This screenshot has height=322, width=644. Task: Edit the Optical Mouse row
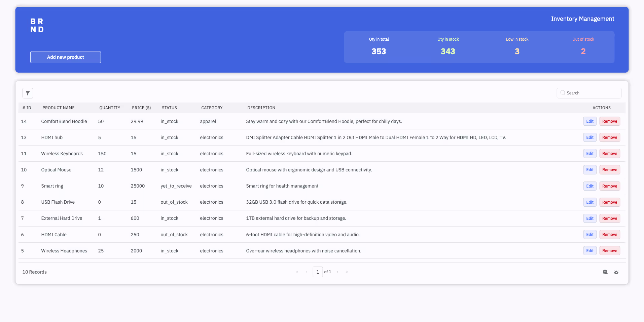(590, 170)
